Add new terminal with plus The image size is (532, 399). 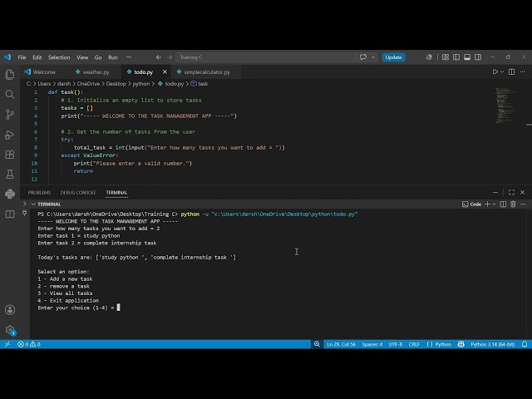click(x=488, y=204)
